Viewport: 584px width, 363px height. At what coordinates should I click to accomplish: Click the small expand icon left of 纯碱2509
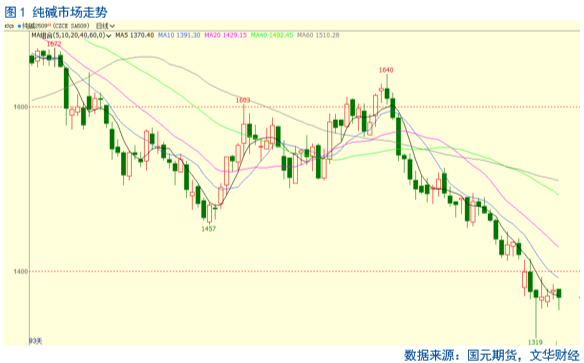[9, 26]
